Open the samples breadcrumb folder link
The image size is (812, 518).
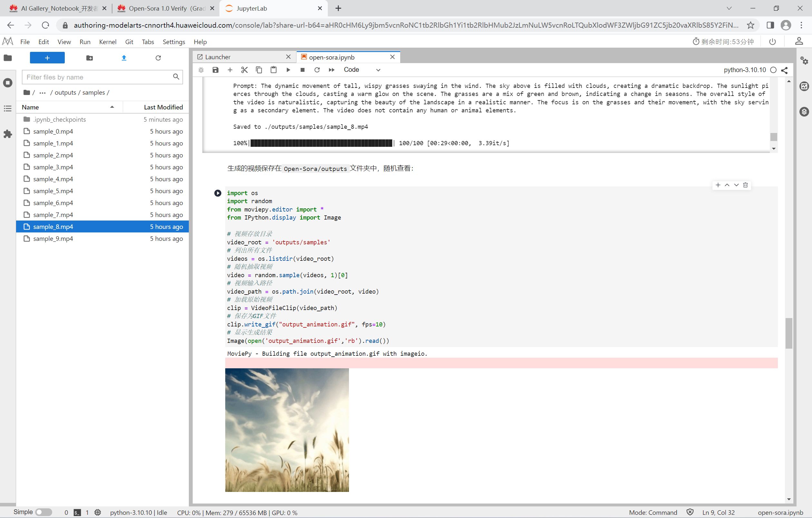(93, 93)
